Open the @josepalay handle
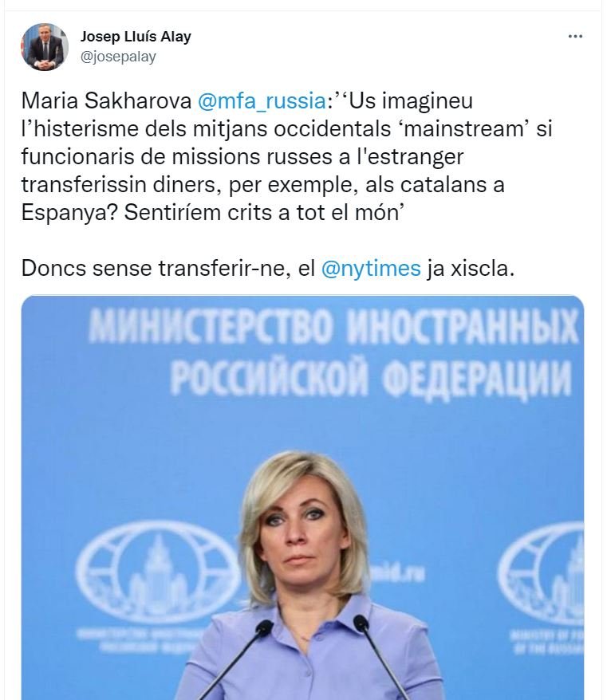 pos(118,57)
